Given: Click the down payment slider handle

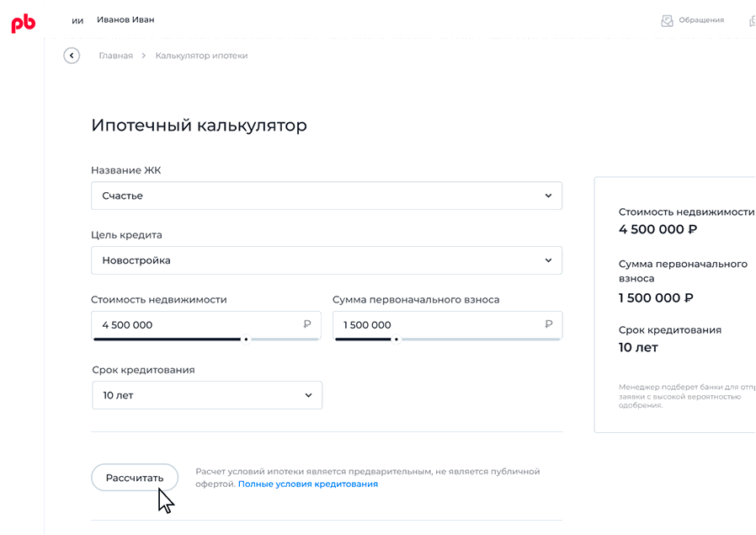Looking at the screenshot, I should (396, 340).
